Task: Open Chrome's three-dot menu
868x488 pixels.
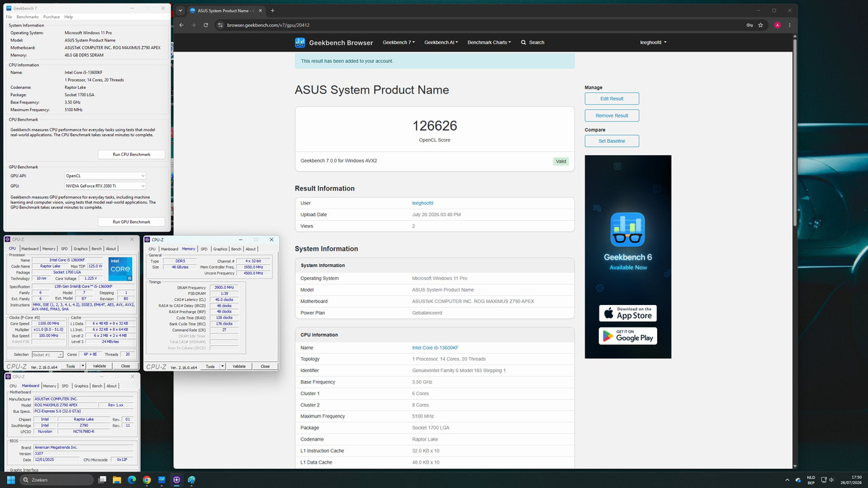Action: pyautogui.click(x=789, y=25)
